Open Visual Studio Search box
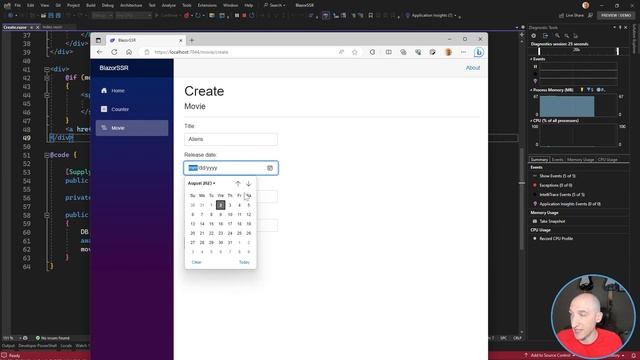The image size is (640, 360). (x=274, y=5)
